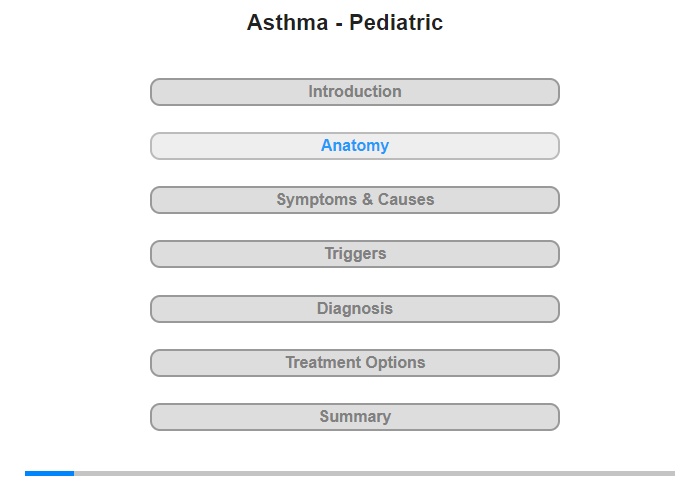Select Diagnosis from the lesson list

[x=355, y=309]
